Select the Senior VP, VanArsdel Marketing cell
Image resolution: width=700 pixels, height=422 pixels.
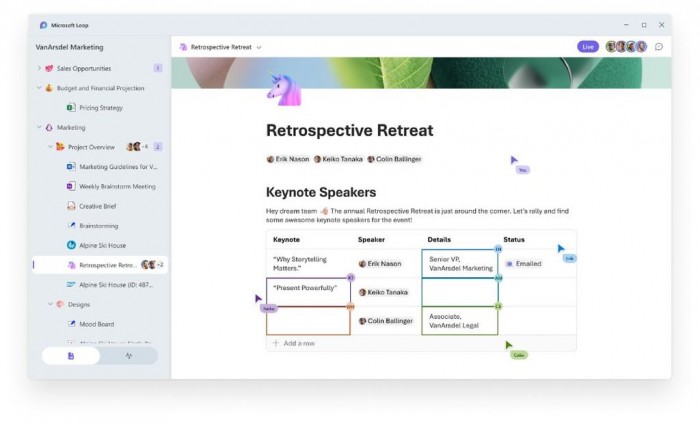pos(460,263)
